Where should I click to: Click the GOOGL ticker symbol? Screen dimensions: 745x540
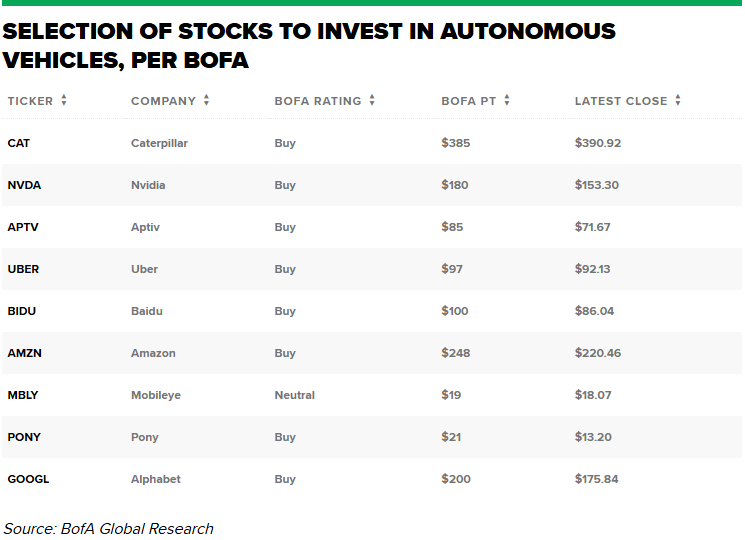28,479
